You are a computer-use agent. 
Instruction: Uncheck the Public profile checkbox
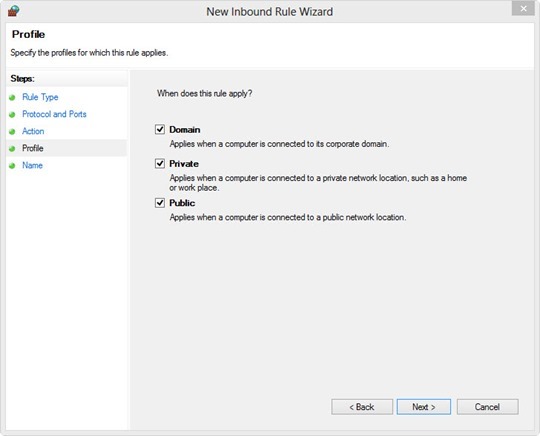click(160, 203)
